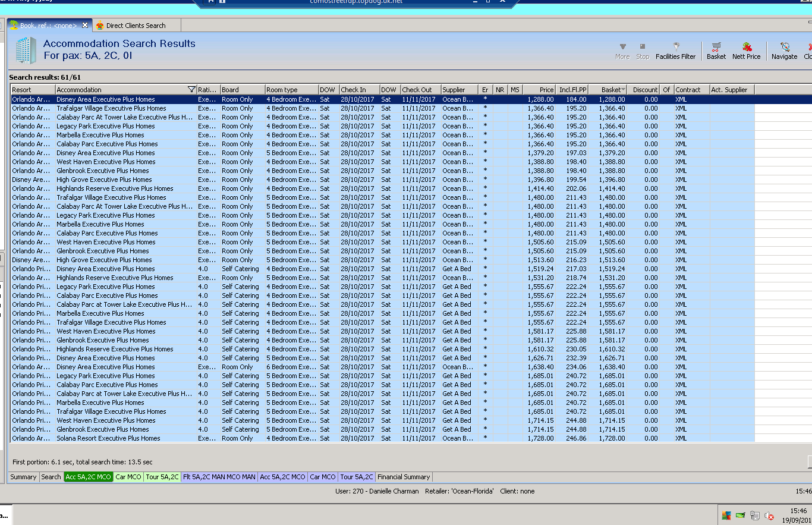Click the network connection tray icon
812x525 pixels.
pyautogui.click(x=755, y=515)
